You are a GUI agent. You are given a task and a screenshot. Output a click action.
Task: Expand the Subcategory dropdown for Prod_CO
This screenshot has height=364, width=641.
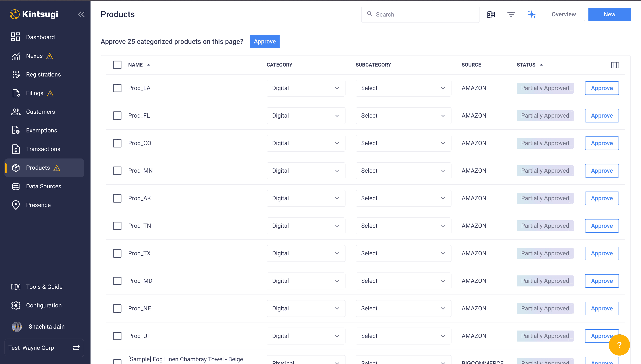(x=403, y=143)
